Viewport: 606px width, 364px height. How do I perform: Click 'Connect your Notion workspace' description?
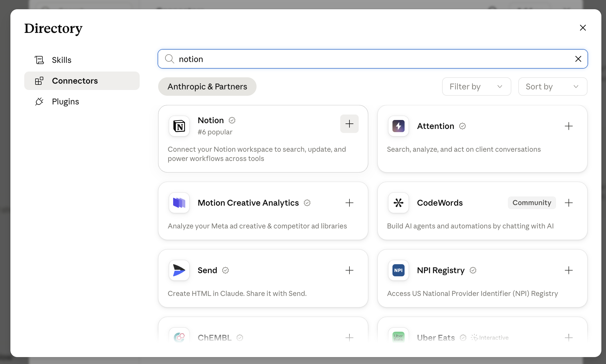pos(257,154)
